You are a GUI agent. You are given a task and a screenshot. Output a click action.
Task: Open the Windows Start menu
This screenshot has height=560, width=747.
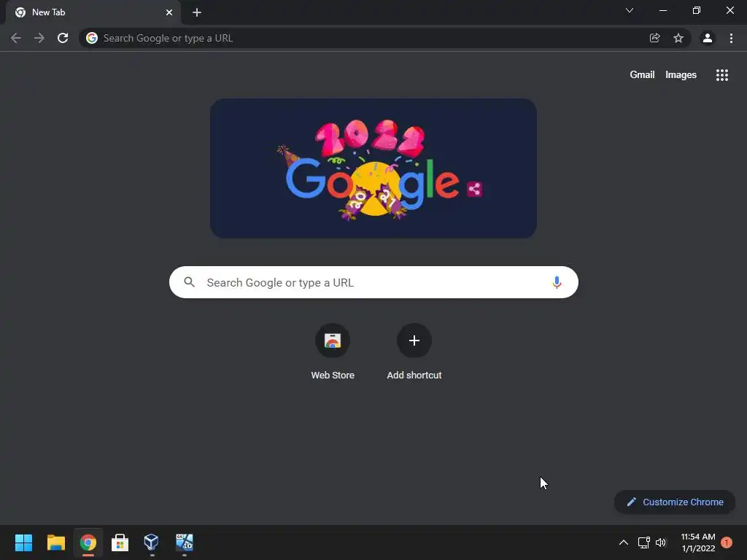pos(24,542)
